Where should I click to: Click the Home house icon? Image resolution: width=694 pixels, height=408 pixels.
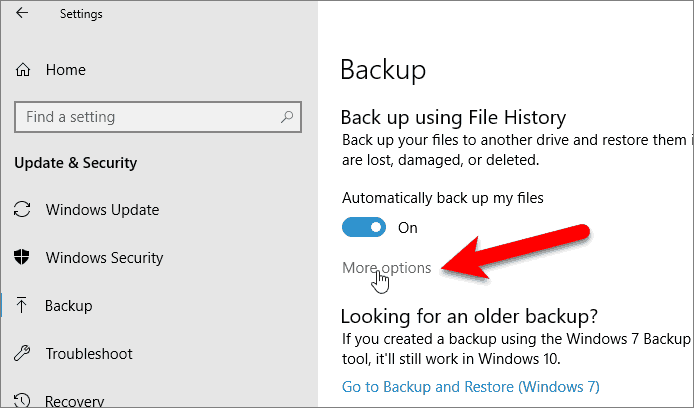point(22,70)
